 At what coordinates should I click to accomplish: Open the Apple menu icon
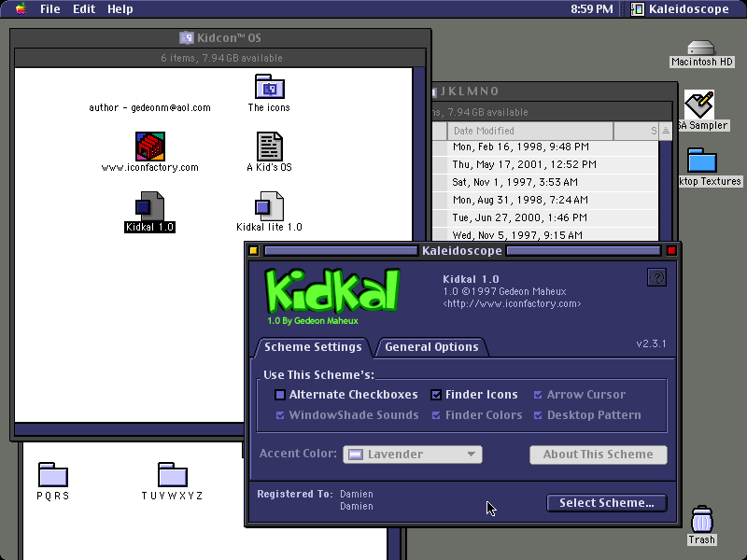click(21, 8)
